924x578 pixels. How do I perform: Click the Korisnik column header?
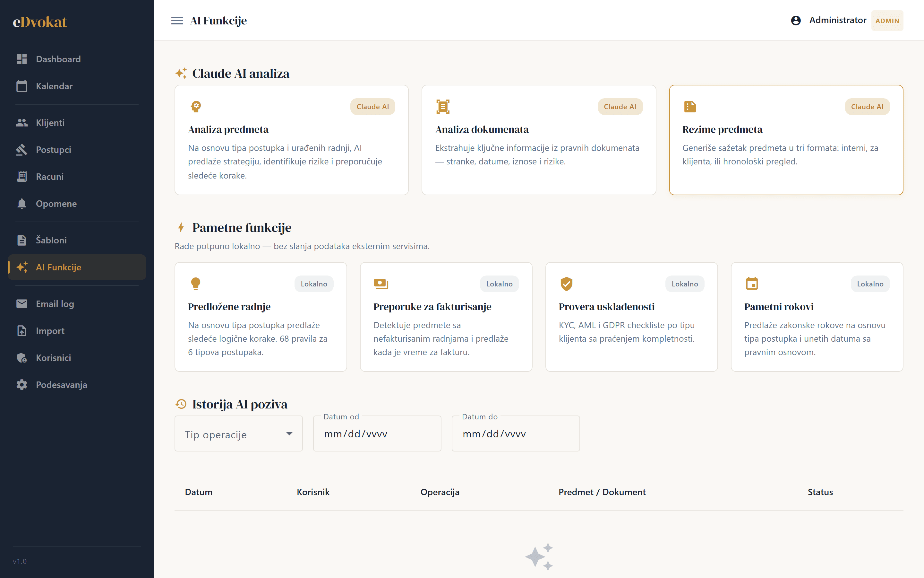(x=313, y=492)
